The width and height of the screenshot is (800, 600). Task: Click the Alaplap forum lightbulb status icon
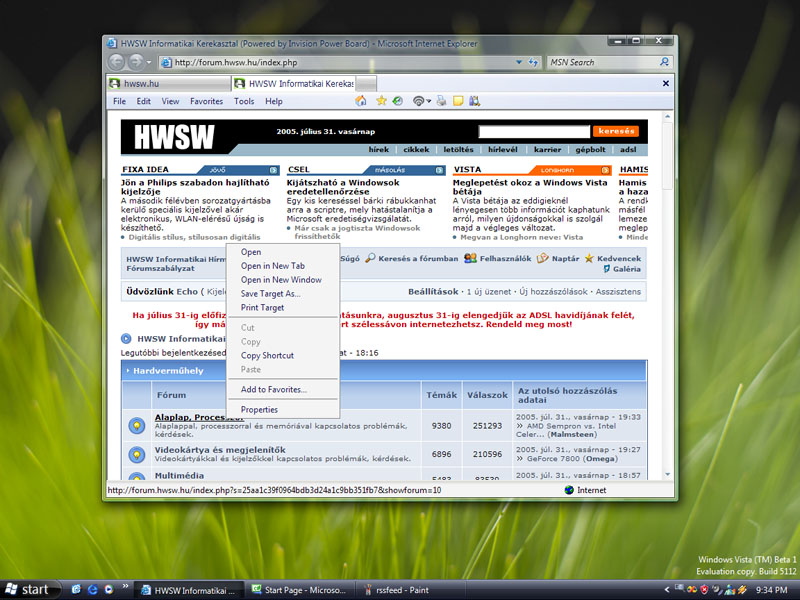point(136,426)
